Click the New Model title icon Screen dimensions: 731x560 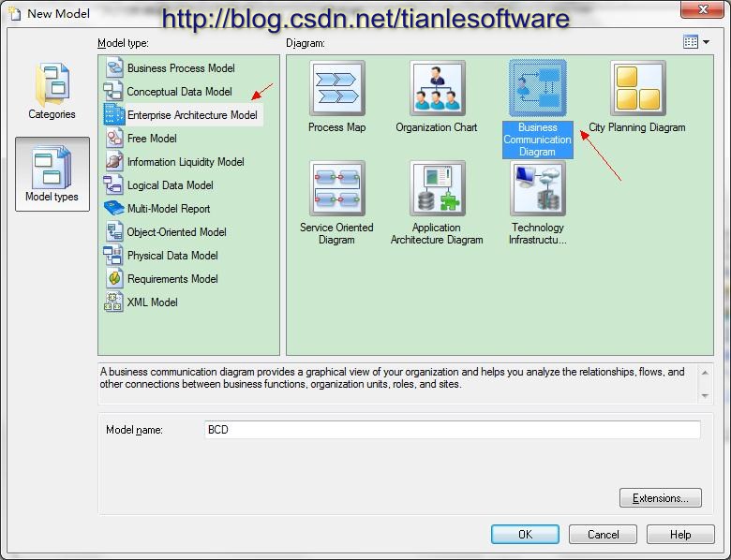15,13
